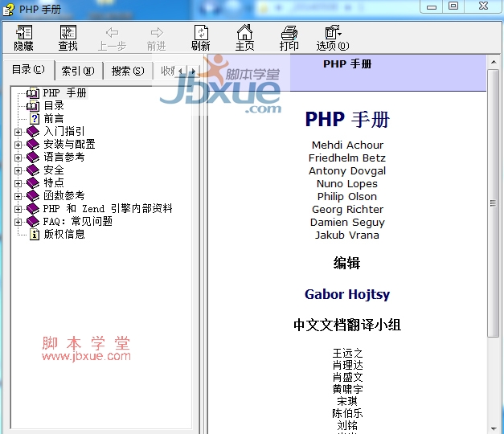Select 版权信息 in the contents tree
Viewport: 504px width, 434px height.
click(64, 235)
